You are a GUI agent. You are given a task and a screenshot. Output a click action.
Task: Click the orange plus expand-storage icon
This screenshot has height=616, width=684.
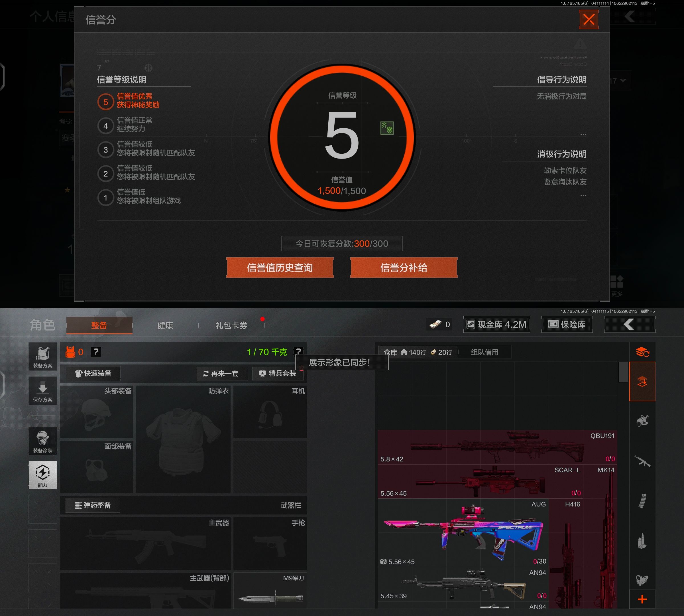pos(642,599)
